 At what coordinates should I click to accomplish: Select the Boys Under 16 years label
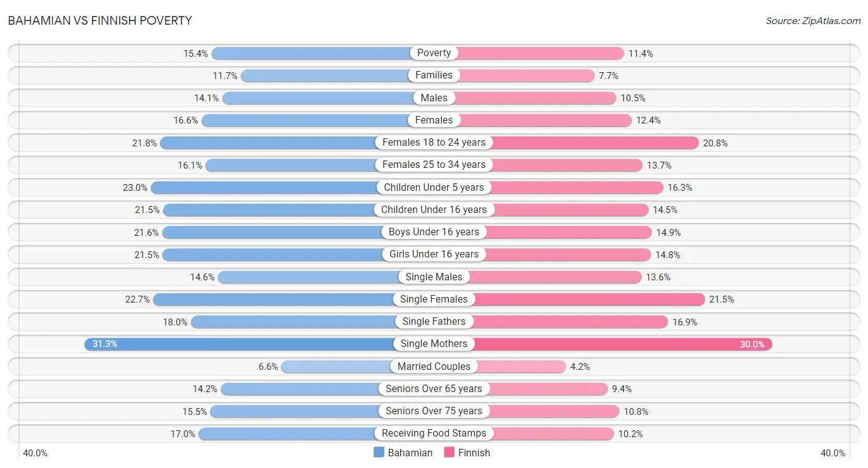(x=434, y=232)
